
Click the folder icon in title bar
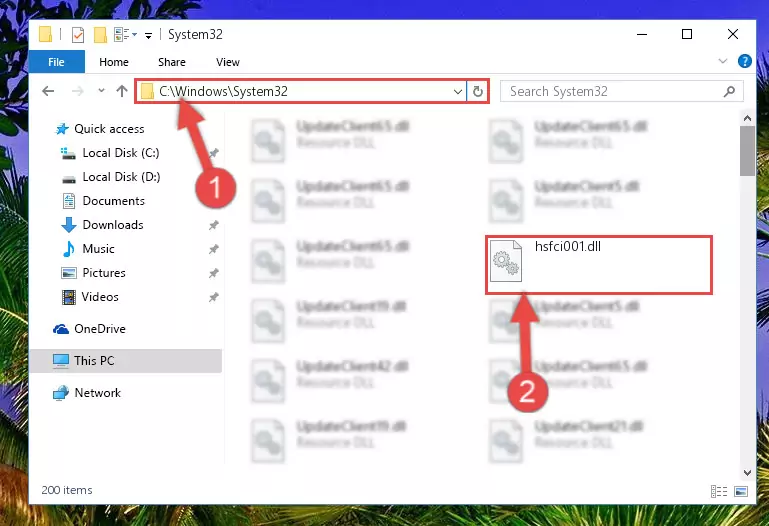click(x=46, y=34)
